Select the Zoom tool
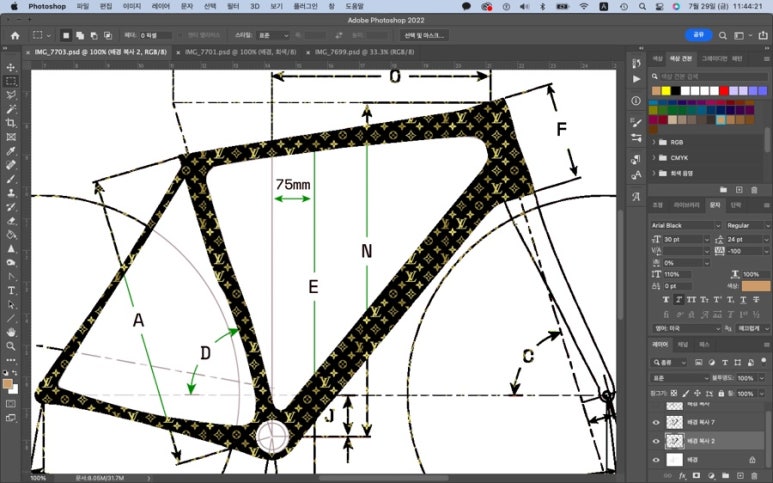The height and width of the screenshot is (483, 773). 11,346
